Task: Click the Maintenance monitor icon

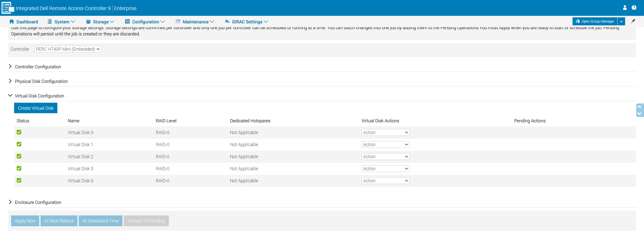Action: (x=178, y=21)
